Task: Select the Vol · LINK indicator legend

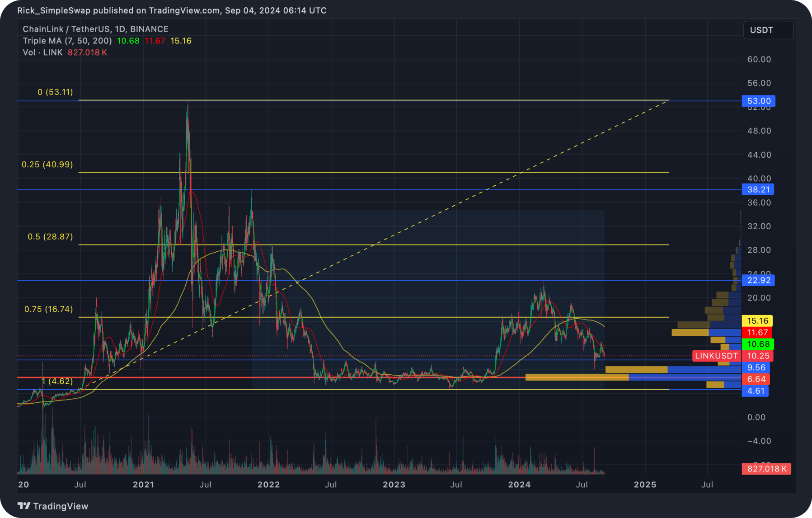Action: pos(43,52)
